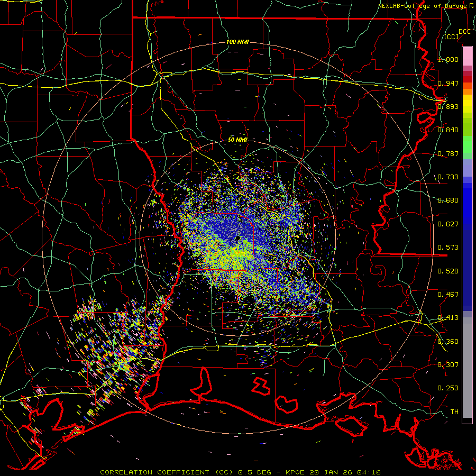Pick the lavender segment of the color scale
The width and height of the screenshot is (476, 476).
(x=467, y=168)
